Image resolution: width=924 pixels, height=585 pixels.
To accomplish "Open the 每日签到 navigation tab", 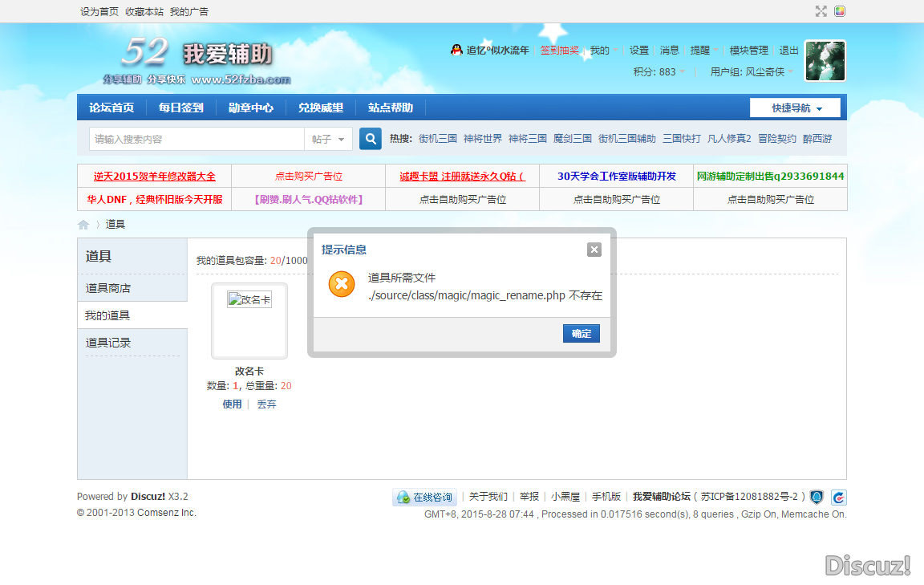I will click(180, 108).
